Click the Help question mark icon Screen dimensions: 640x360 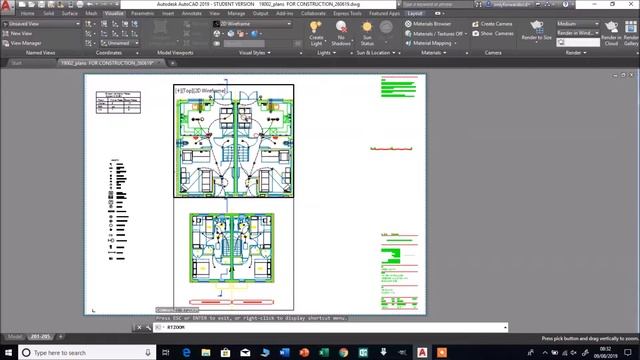(565, 4)
